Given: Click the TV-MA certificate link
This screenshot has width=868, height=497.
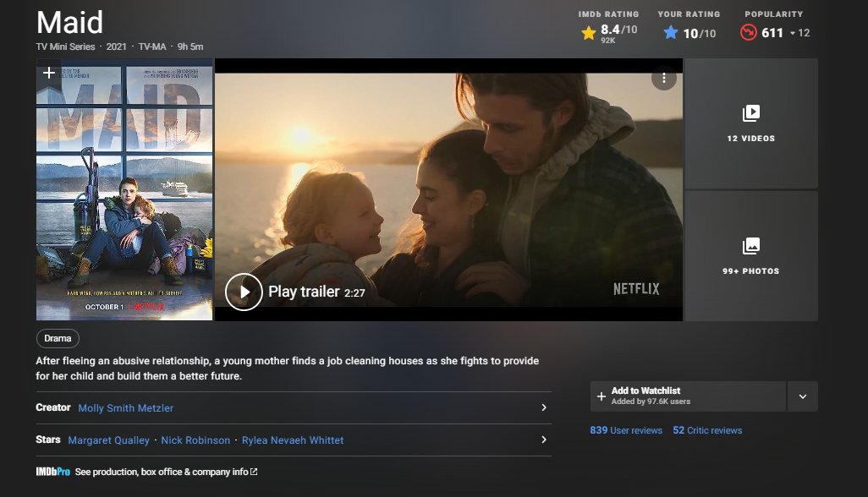Looking at the screenshot, I should pos(152,47).
